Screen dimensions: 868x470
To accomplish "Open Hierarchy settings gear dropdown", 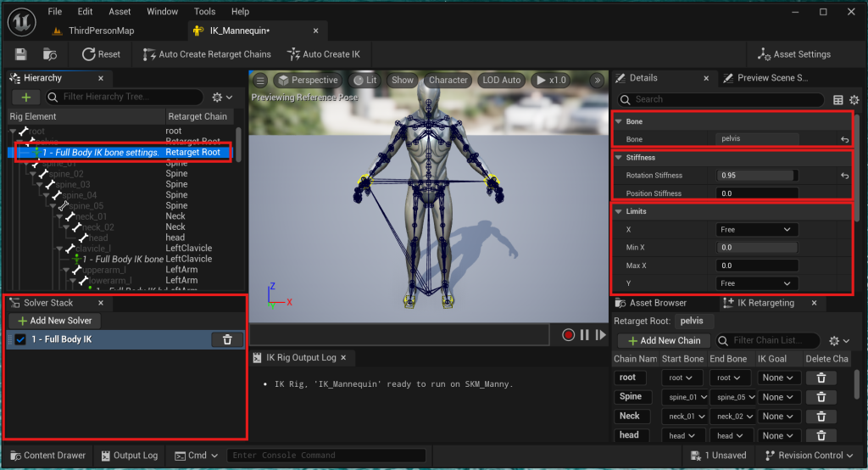I will 222,97.
